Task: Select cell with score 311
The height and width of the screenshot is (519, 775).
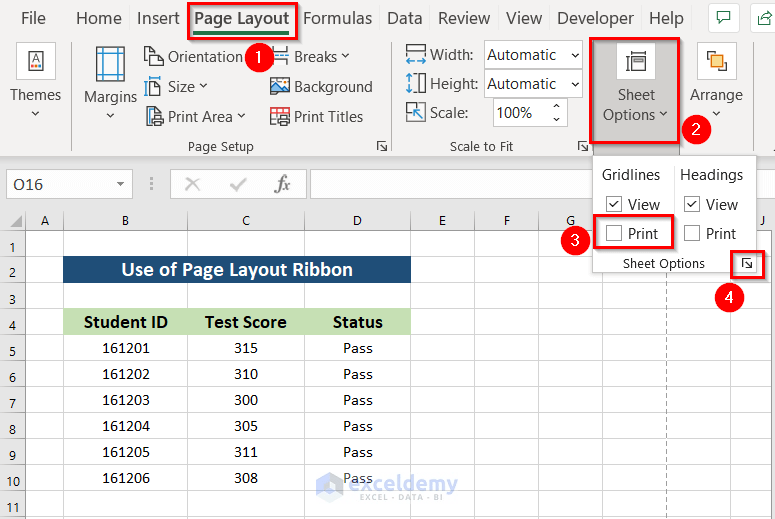Action: pyautogui.click(x=246, y=452)
